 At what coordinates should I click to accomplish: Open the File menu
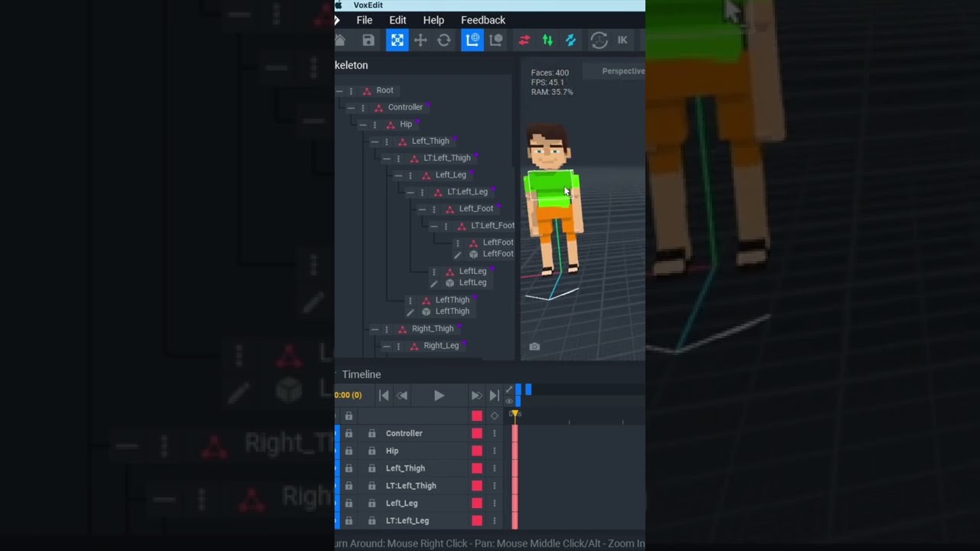coord(364,20)
